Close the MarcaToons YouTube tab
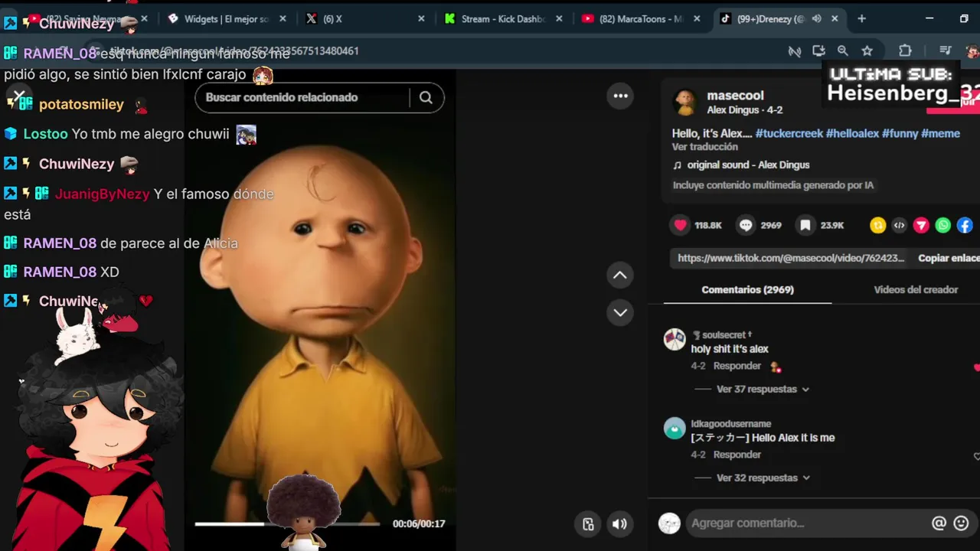 pyautogui.click(x=697, y=18)
